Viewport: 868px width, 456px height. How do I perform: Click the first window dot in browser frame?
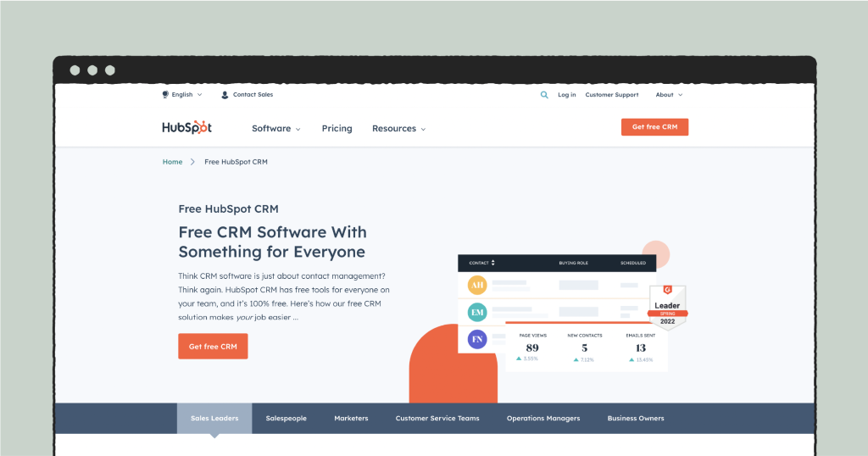[x=75, y=70]
